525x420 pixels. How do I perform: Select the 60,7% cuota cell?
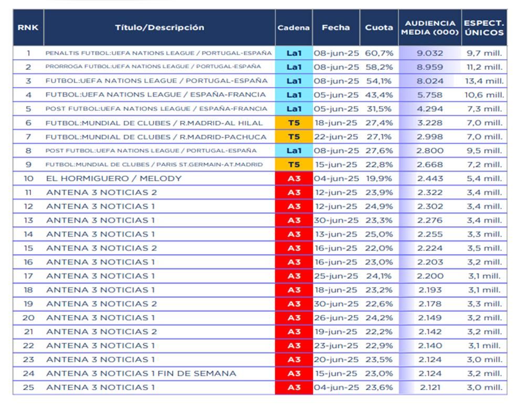click(379, 53)
